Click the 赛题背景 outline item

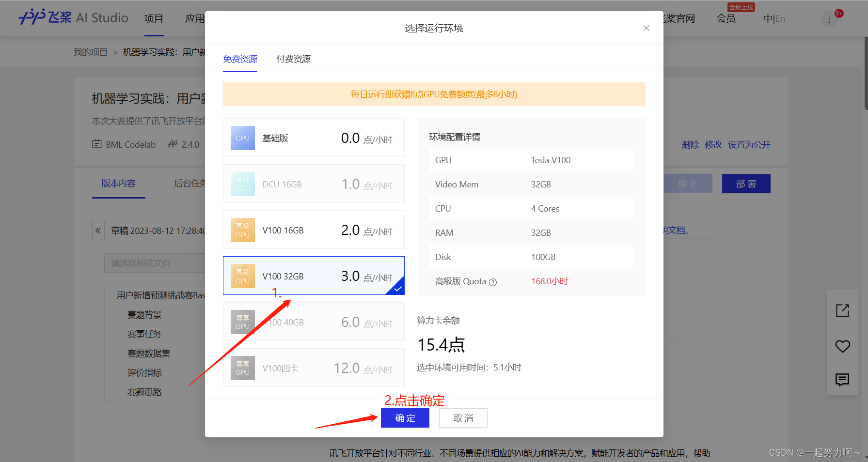(x=144, y=315)
